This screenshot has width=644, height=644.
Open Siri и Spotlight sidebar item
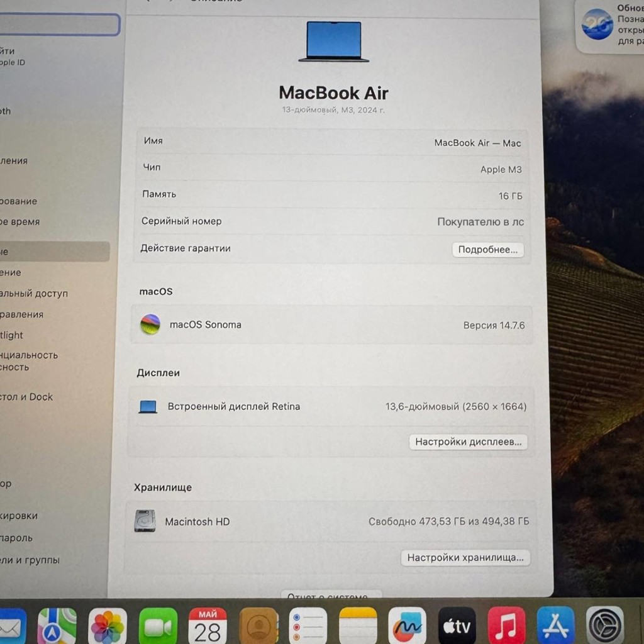[11, 335]
